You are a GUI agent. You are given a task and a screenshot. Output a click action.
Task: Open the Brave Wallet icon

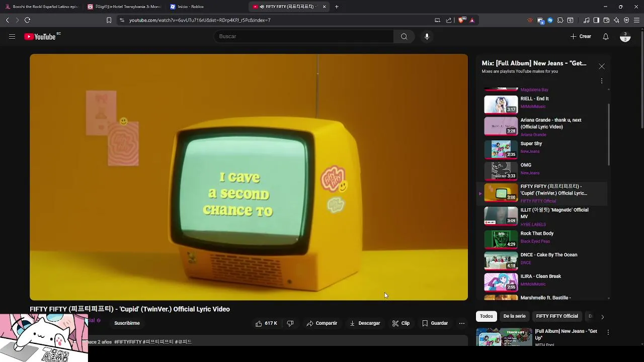(x=606, y=20)
